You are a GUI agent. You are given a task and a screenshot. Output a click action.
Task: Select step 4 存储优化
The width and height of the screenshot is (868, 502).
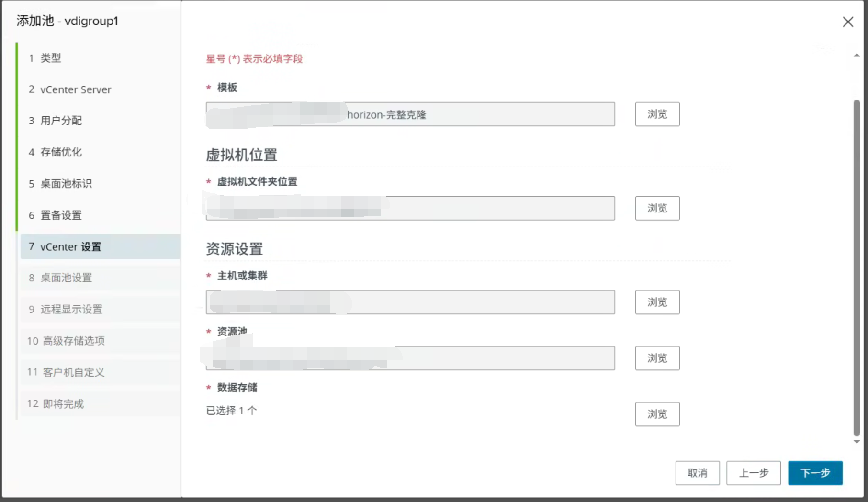pos(101,152)
